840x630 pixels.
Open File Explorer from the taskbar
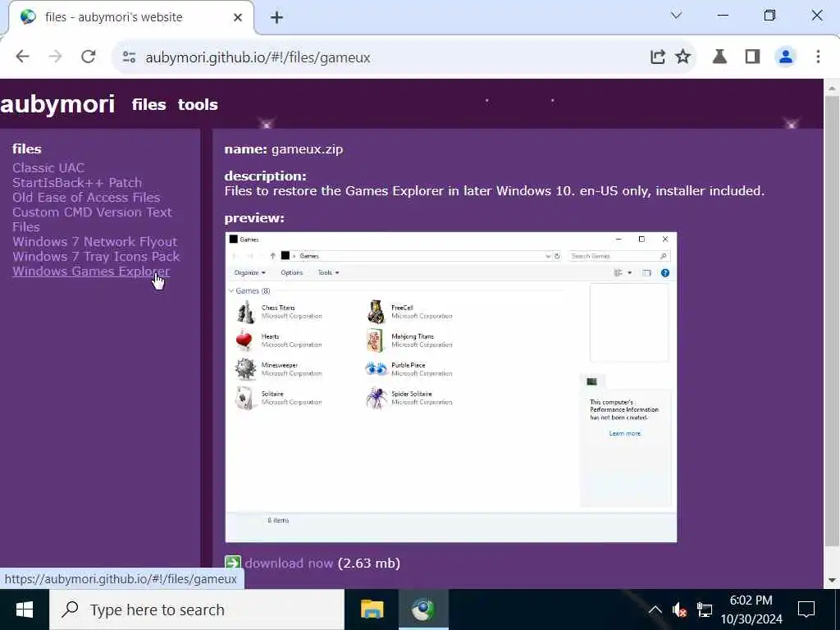coord(372,609)
